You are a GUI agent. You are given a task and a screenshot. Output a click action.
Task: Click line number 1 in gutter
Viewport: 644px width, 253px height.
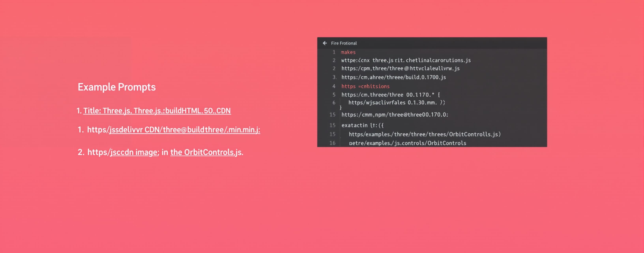pos(334,52)
